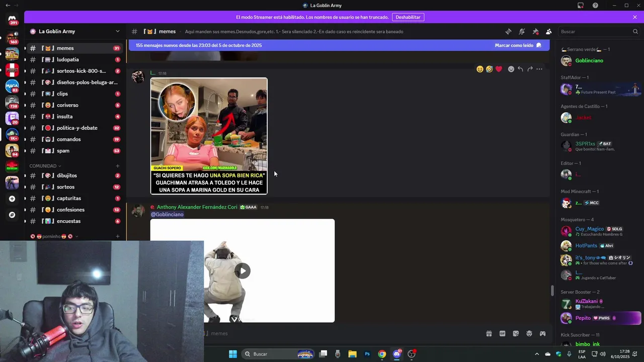Collapse the COMUNIDAD category

(45, 166)
